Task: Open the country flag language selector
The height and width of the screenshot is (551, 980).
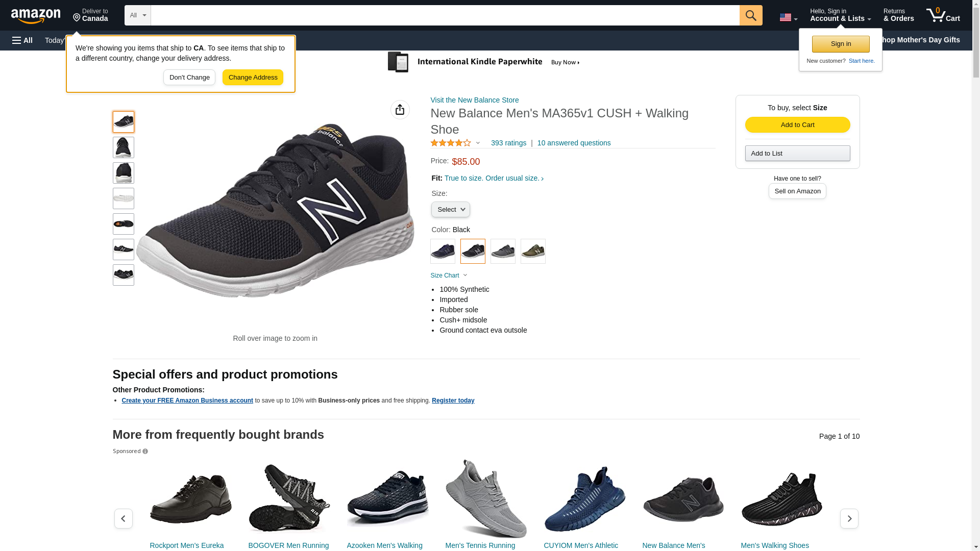Action: tap(788, 18)
